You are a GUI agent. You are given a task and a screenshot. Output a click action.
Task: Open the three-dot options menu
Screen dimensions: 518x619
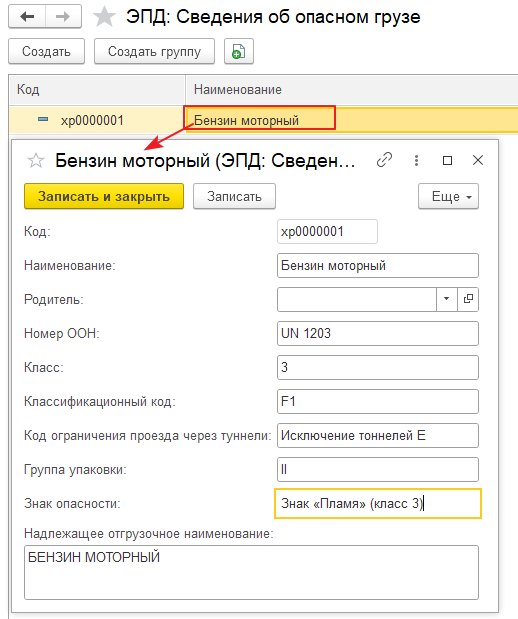[x=416, y=160]
